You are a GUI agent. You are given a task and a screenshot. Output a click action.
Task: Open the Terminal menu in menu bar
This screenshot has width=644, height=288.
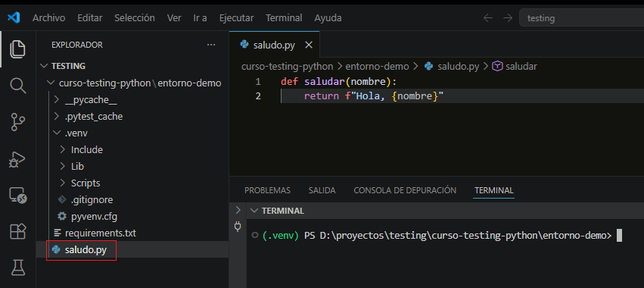(284, 18)
